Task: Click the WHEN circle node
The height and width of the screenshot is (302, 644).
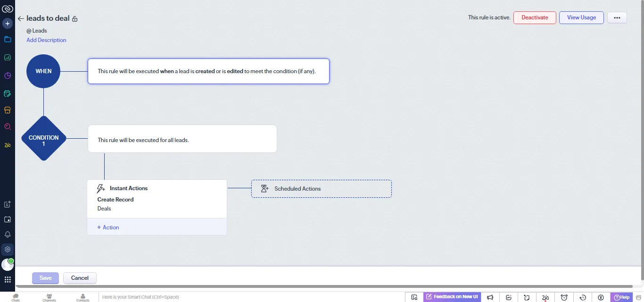Action: [43, 71]
